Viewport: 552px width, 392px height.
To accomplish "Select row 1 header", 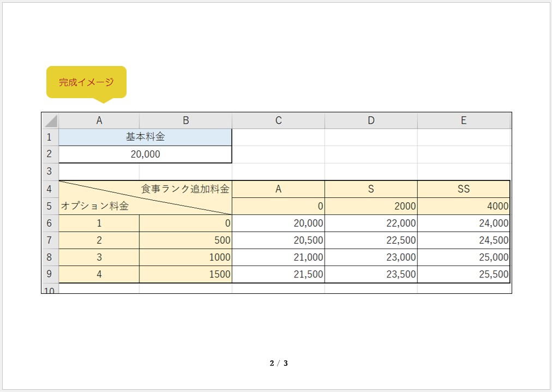I will point(50,137).
